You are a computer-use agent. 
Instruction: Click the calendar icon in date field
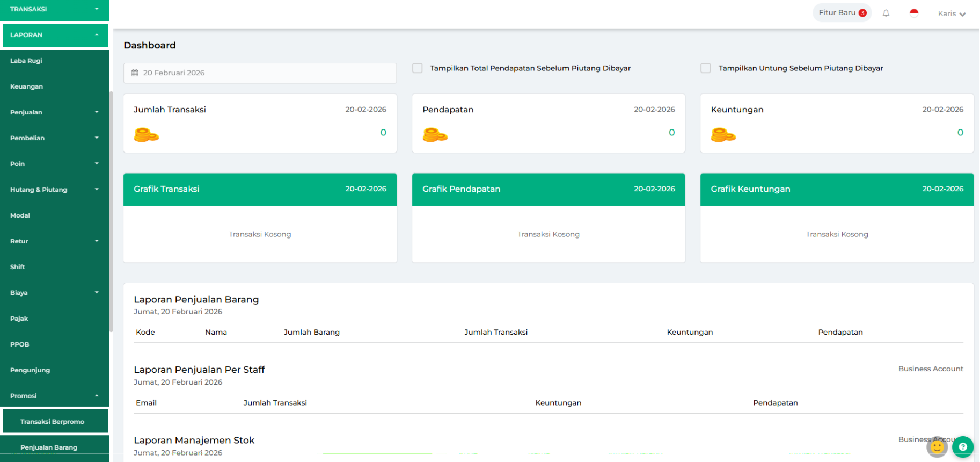tap(135, 73)
